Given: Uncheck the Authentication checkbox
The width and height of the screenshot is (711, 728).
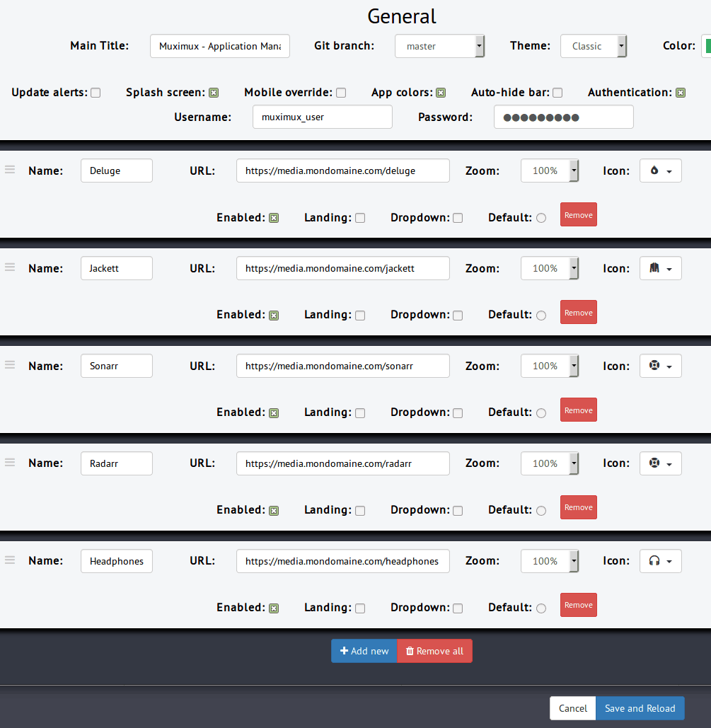Looking at the screenshot, I should (x=681, y=93).
